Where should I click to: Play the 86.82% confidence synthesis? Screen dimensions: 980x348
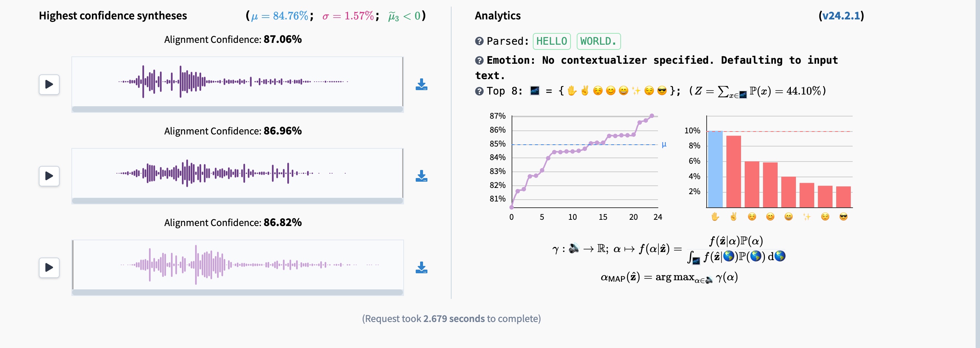(x=49, y=267)
